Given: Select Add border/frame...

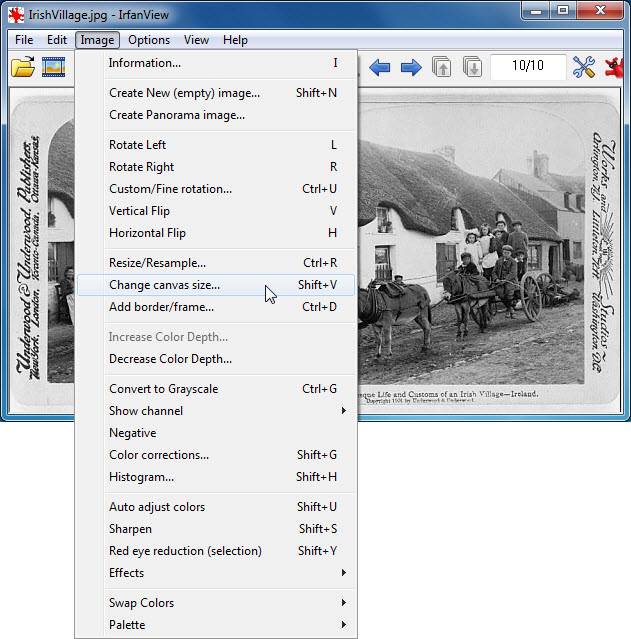Looking at the screenshot, I should click(x=216, y=307).
